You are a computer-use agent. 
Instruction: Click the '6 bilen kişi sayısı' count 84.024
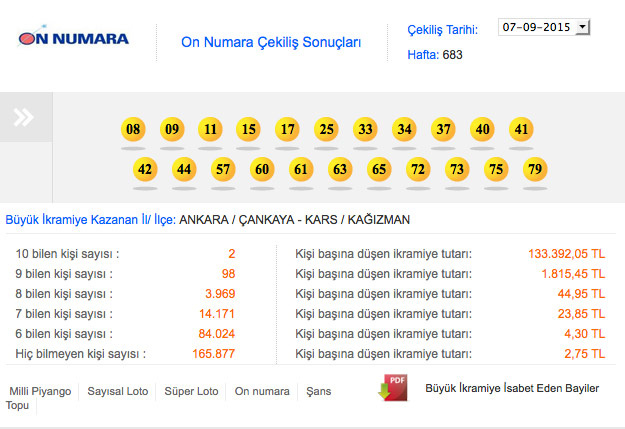tap(216, 333)
